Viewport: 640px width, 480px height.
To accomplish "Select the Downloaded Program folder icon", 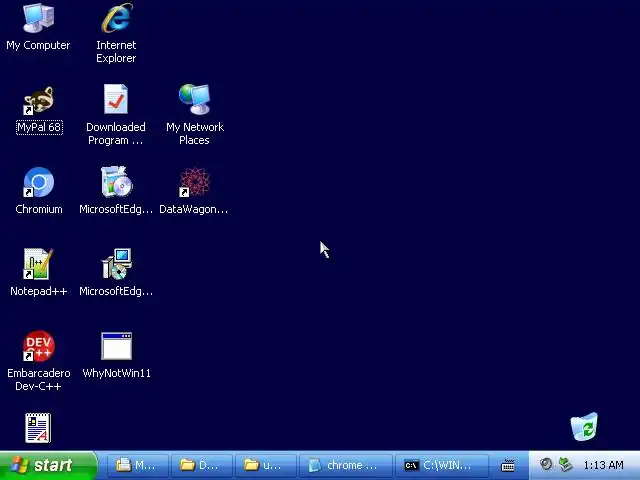I will [116, 99].
